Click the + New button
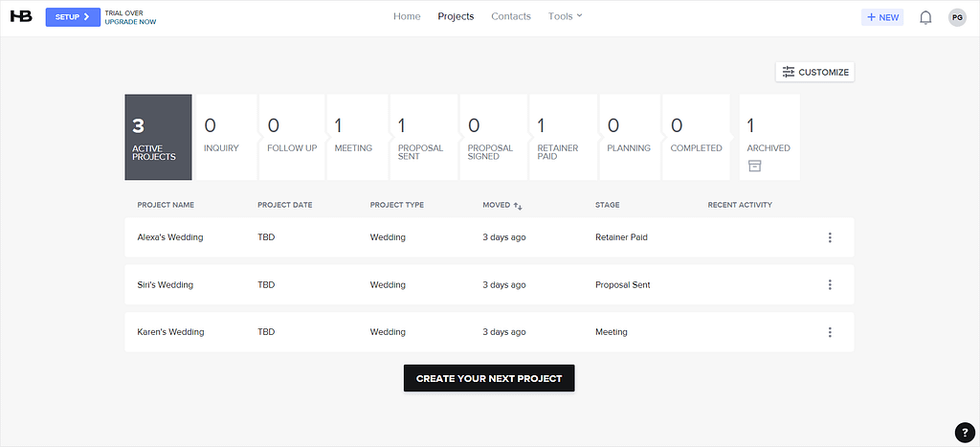This screenshot has height=447, width=980. (882, 17)
